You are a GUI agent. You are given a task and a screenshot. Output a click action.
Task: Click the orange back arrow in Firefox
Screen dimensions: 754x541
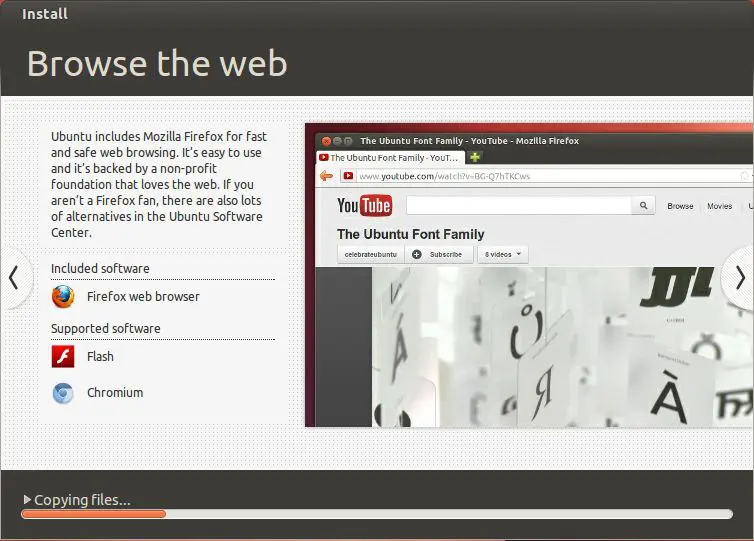(327, 176)
